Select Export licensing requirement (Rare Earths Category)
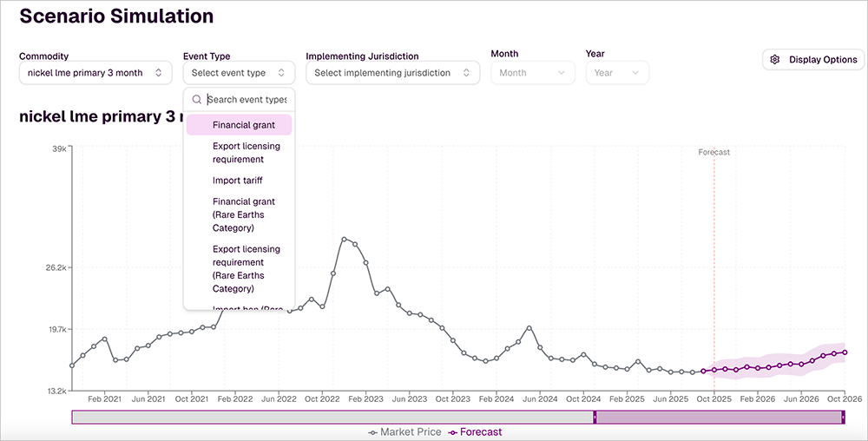Viewport: 868px width, 441px height. point(247,268)
